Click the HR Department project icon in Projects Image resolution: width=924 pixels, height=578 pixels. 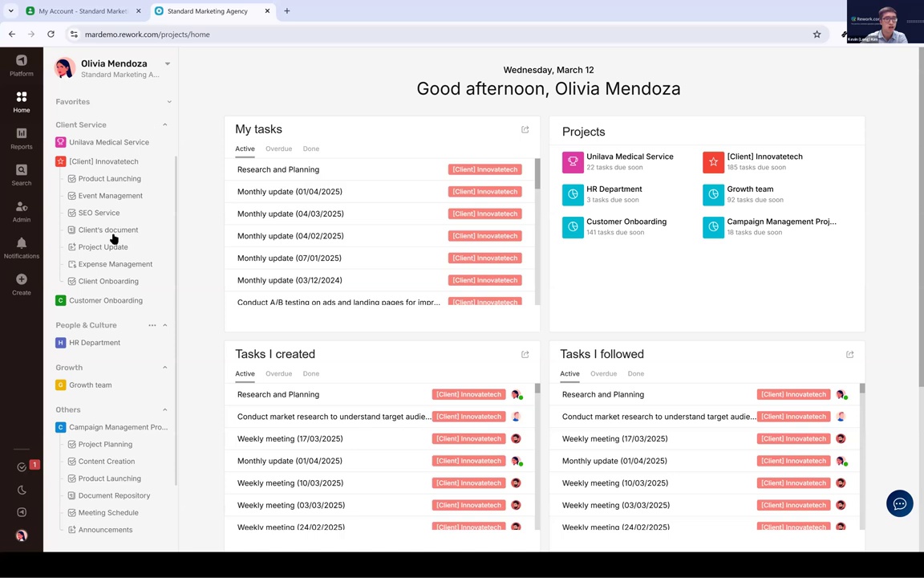coord(573,194)
